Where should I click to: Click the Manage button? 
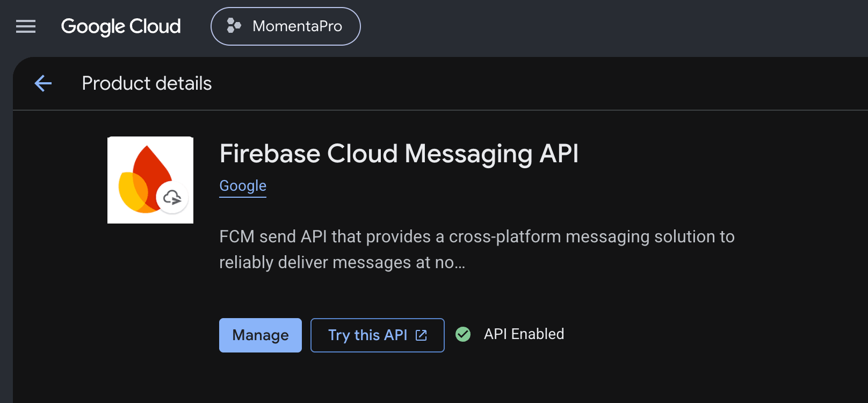coord(261,335)
